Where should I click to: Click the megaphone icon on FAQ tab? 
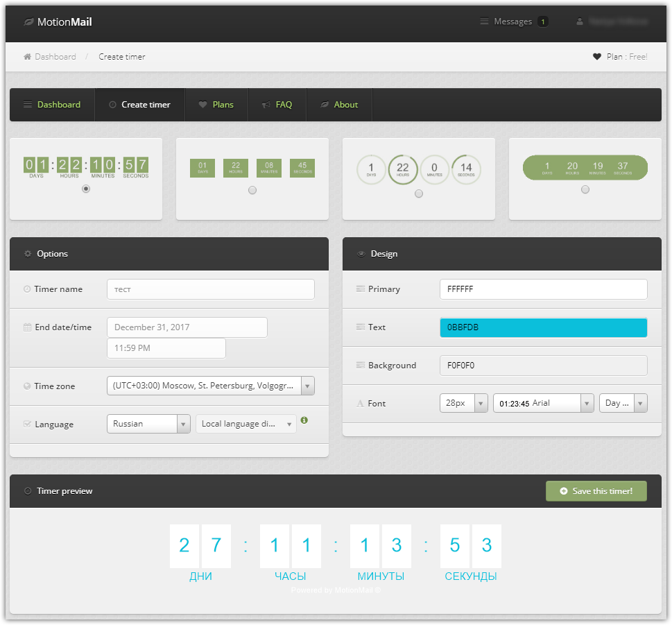point(266,105)
